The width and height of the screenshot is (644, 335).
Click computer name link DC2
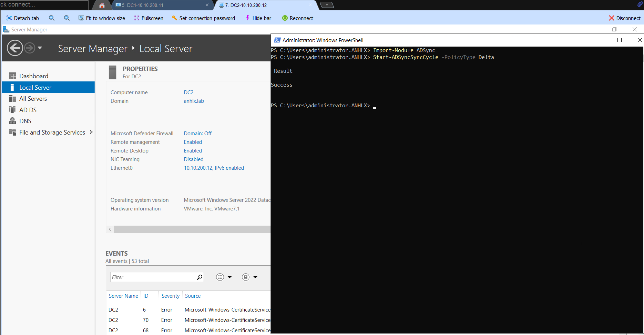tap(188, 92)
